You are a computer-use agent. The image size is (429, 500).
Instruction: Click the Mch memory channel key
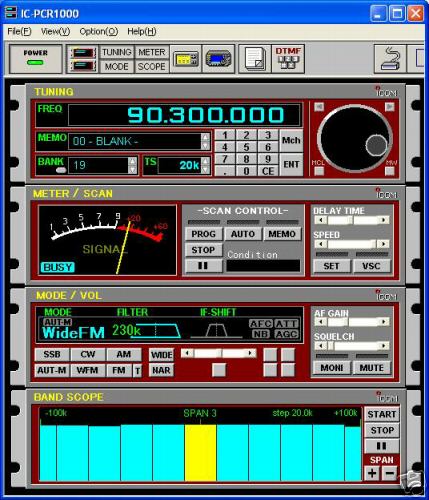point(291,140)
